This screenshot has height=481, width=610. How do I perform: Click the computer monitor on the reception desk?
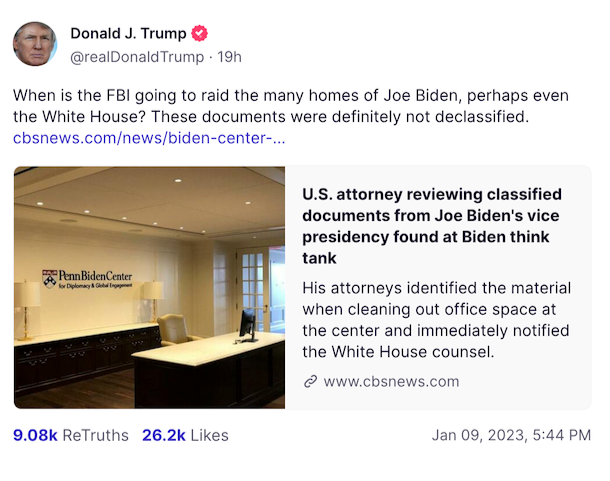coord(247,323)
